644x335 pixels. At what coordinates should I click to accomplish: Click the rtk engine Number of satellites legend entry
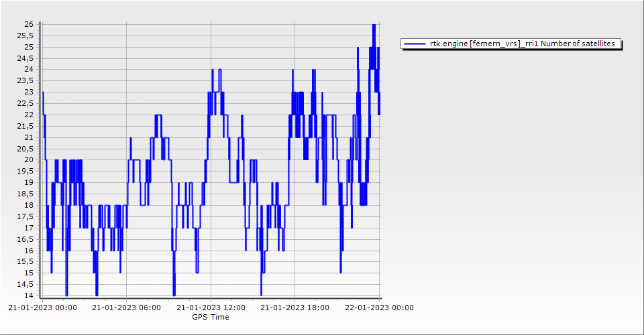point(524,44)
